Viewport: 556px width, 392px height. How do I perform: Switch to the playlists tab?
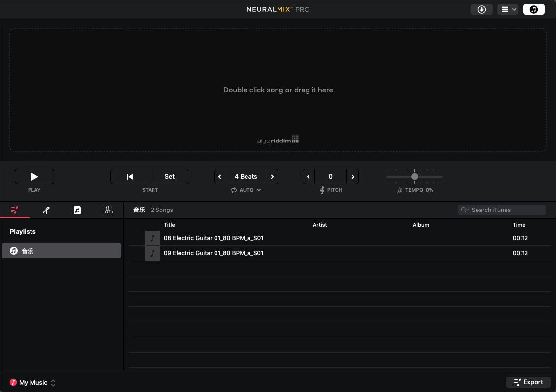pyautogui.click(x=15, y=210)
